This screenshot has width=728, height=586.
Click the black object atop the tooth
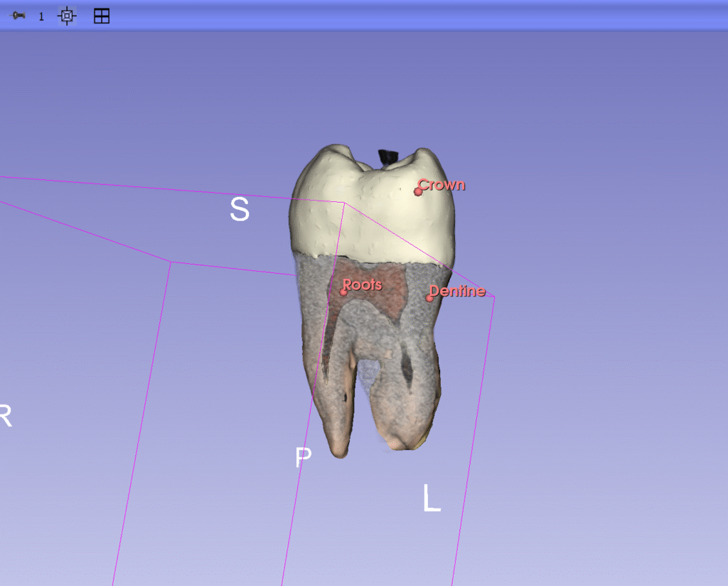[x=387, y=156]
